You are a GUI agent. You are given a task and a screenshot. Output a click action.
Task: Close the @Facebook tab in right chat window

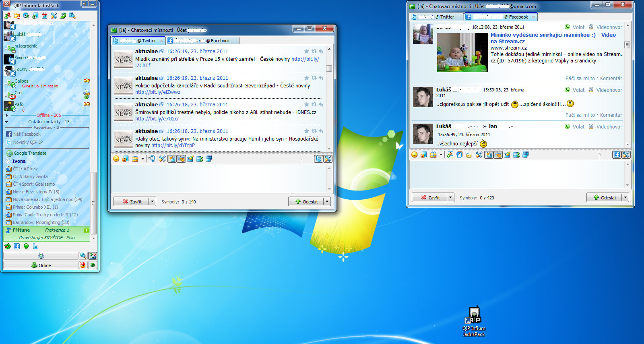pyautogui.click(x=533, y=17)
